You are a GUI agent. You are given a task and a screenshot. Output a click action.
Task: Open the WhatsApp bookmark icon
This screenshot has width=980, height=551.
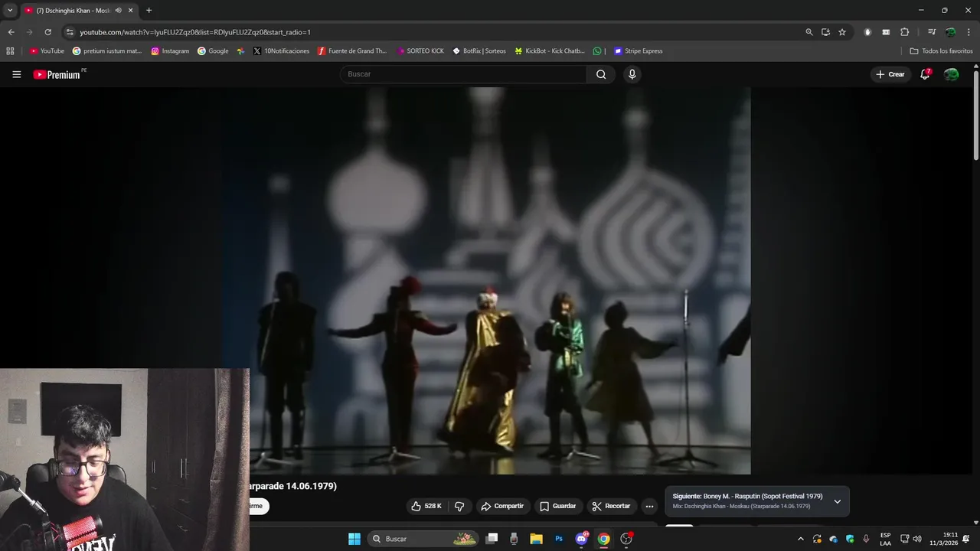597,51
